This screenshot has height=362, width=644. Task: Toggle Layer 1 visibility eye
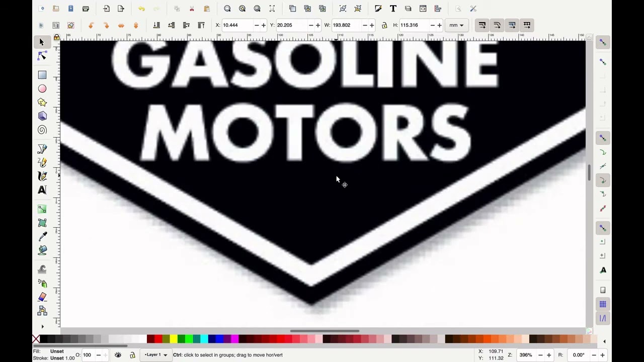(118, 355)
